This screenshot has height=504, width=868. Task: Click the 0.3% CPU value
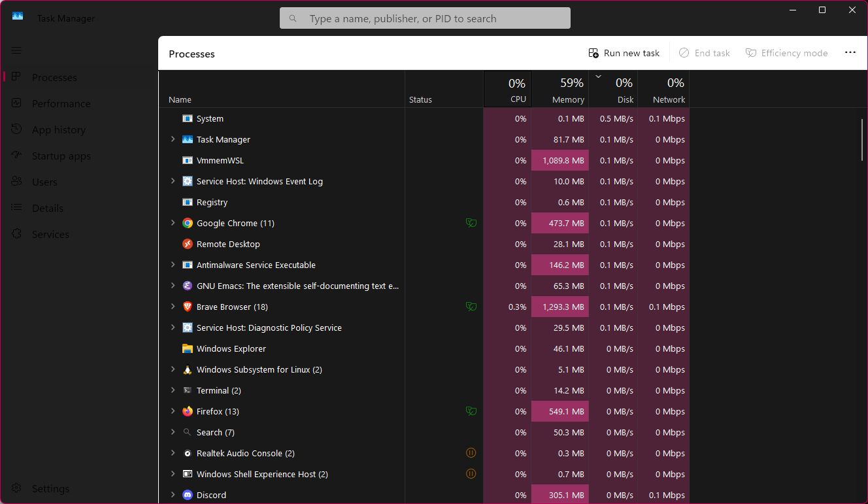tap(517, 307)
